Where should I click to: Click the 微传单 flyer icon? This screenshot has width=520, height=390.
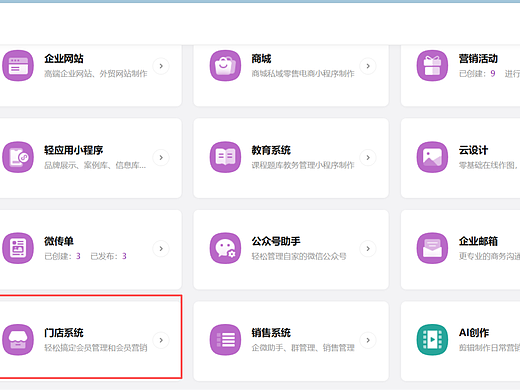pyautogui.click(x=18, y=248)
